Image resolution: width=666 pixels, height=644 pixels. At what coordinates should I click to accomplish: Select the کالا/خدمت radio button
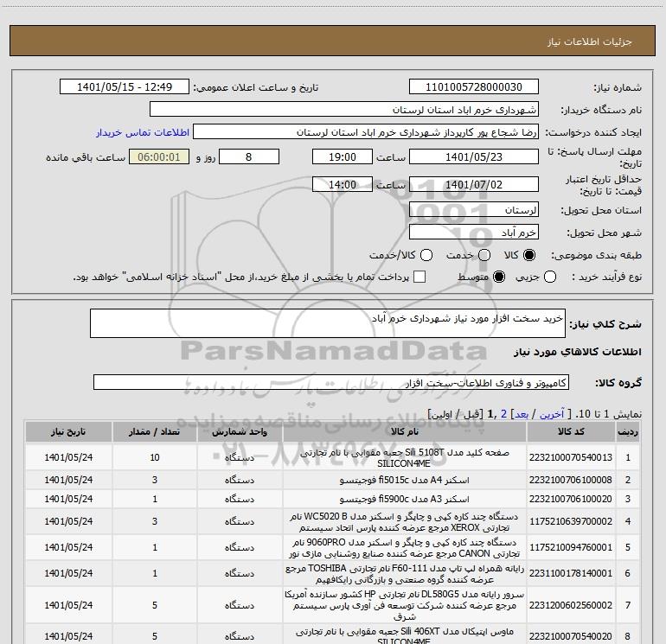[x=426, y=255]
